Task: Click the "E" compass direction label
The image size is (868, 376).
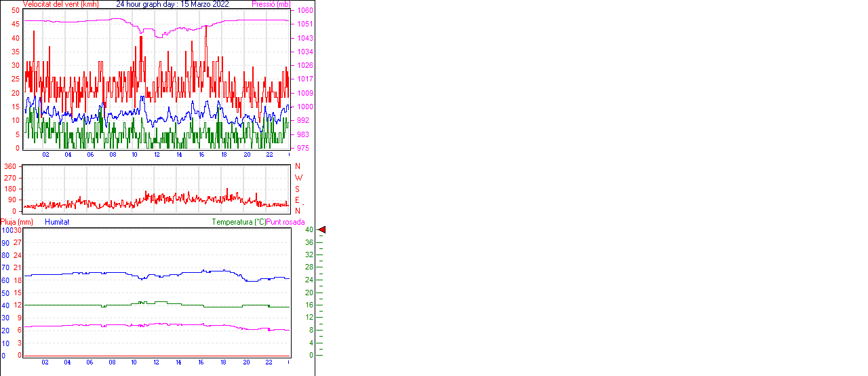Action: (297, 200)
